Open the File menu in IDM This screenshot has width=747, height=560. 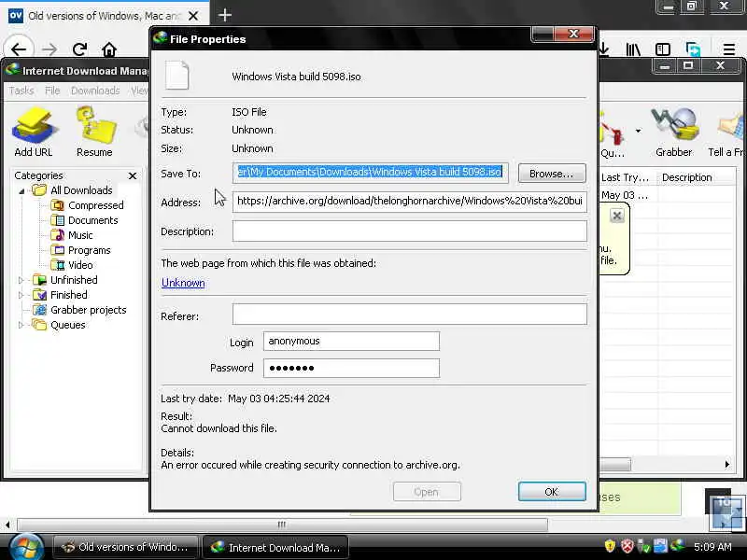click(x=52, y=90)
